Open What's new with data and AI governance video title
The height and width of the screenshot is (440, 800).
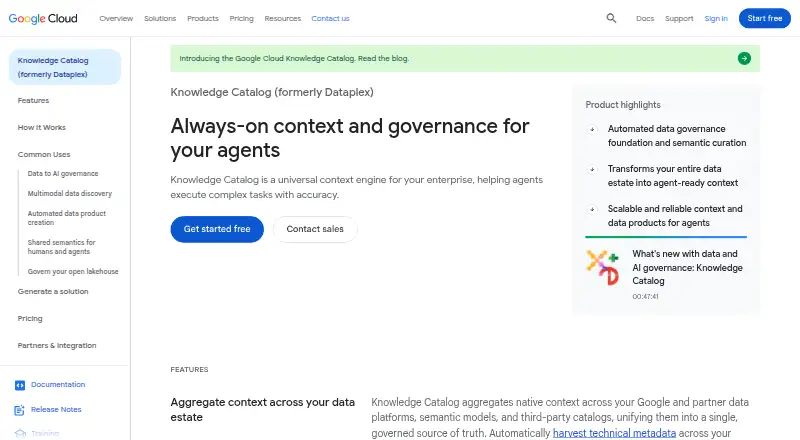click(x=687, y=267)
